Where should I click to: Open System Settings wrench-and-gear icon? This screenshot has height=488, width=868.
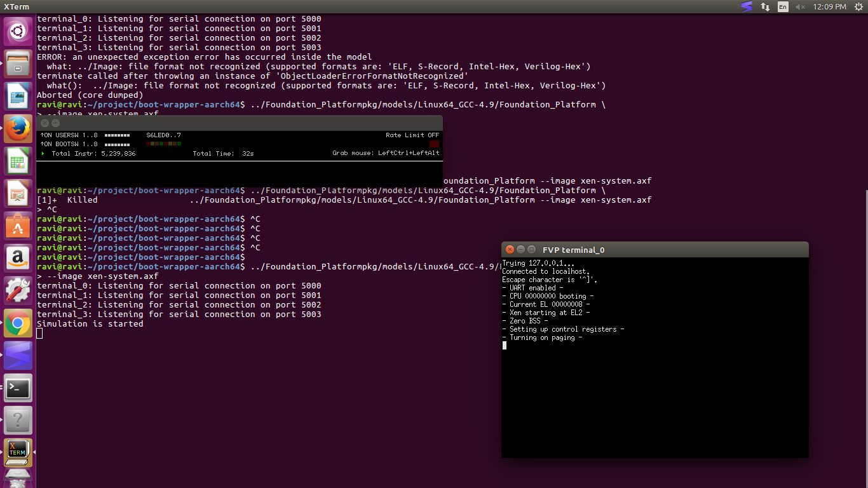(18, 290)
